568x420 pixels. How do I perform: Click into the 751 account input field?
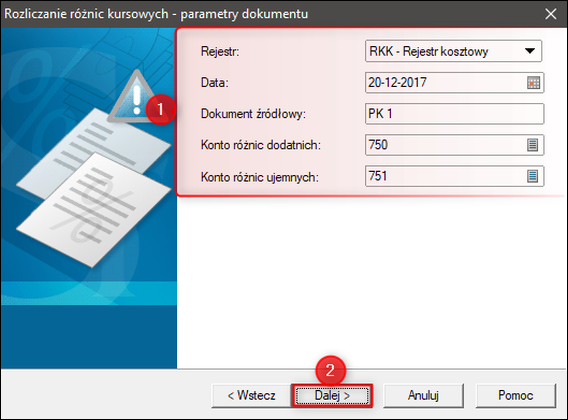point(454,176)
